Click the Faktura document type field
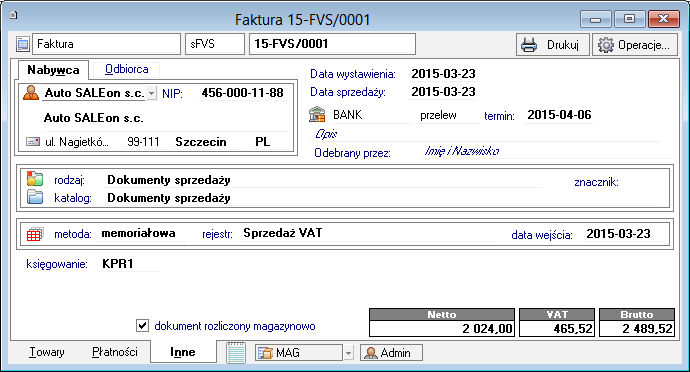 (106, 44)
